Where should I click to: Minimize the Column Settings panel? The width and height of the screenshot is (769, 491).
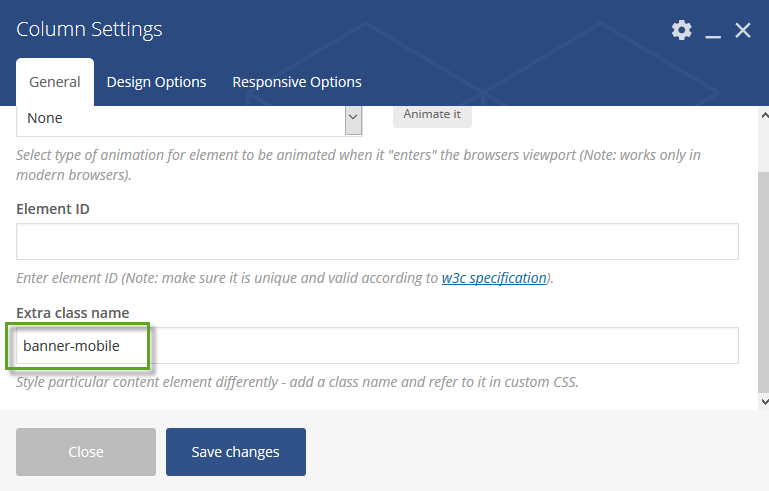click(713, 30)
